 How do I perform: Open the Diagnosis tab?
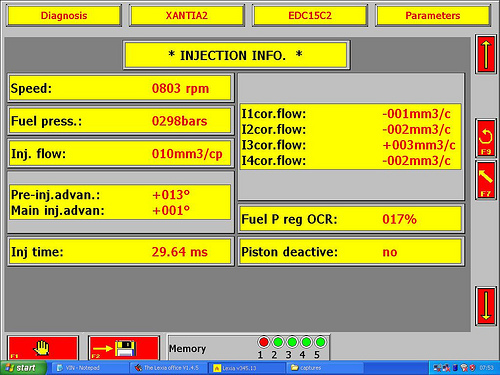pos(64,15)
